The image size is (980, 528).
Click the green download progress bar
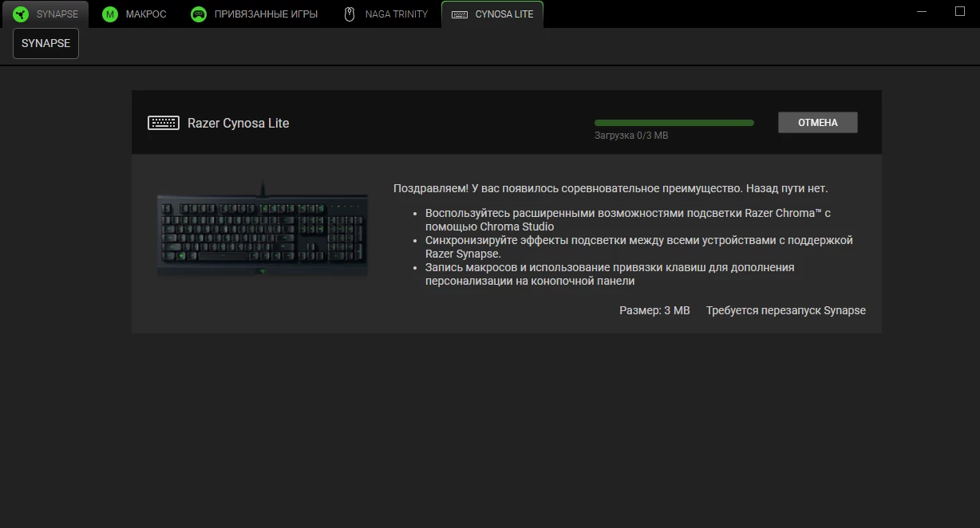(x=674, y=123)
